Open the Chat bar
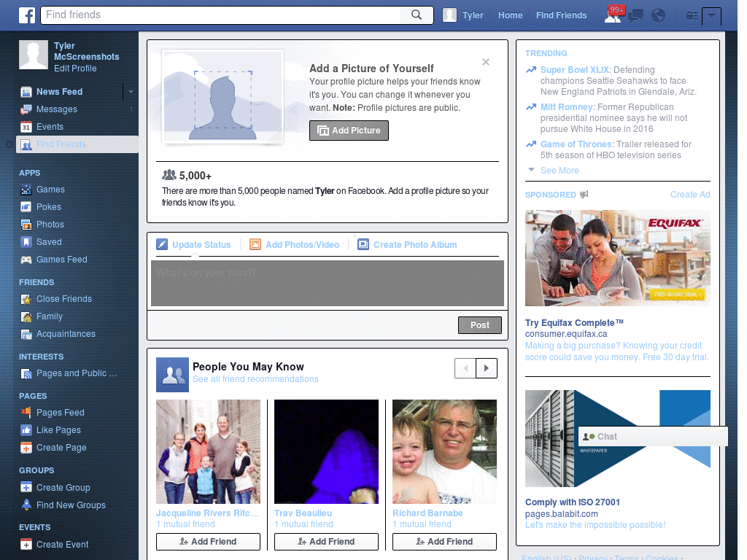The height and width of the screenshot is (560, 747). (653, 437)
